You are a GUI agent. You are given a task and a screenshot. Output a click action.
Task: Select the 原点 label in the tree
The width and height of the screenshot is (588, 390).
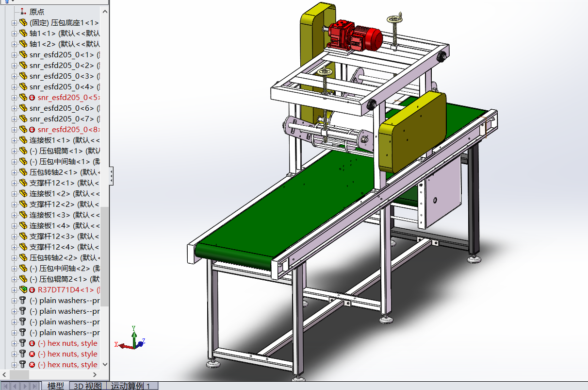coord(37,12)
